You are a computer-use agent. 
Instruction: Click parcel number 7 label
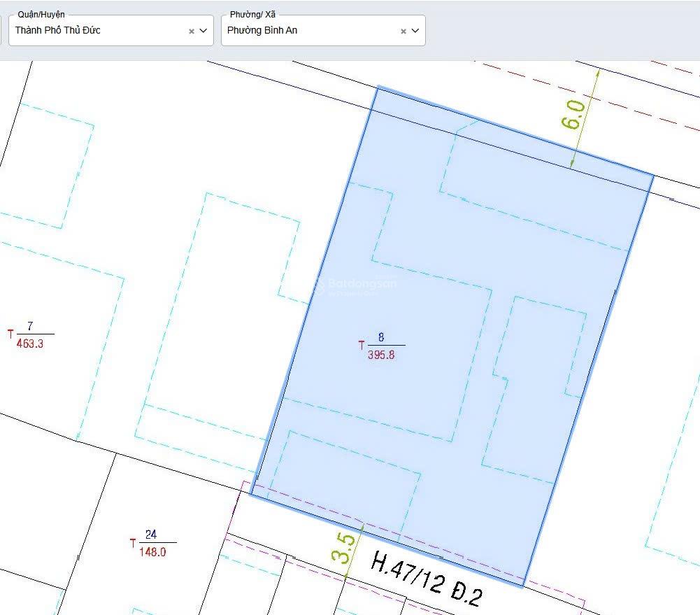[30, 326]
